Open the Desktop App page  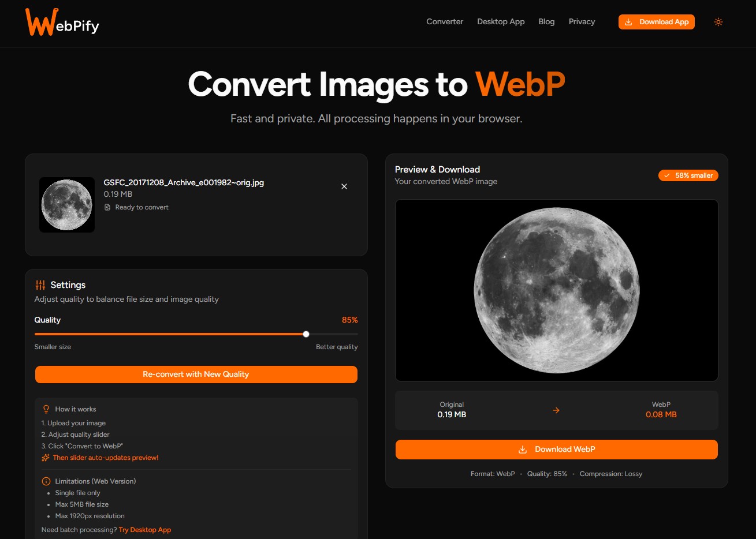(501, 22)
